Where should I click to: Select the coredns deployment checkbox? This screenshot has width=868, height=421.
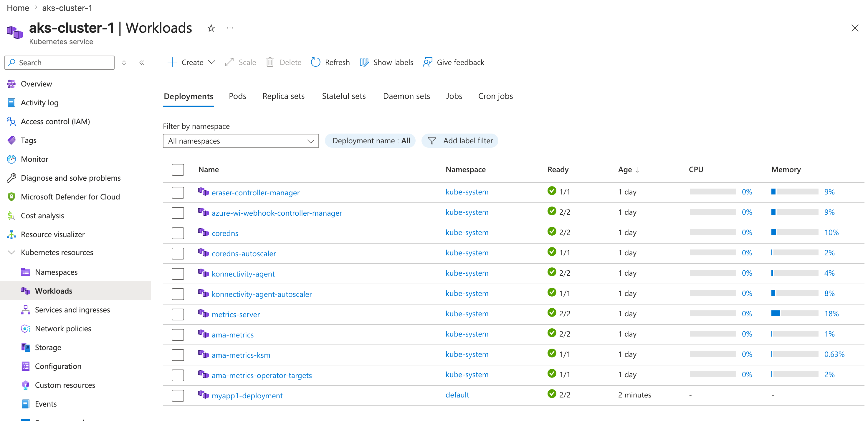[x=178, y=233]
